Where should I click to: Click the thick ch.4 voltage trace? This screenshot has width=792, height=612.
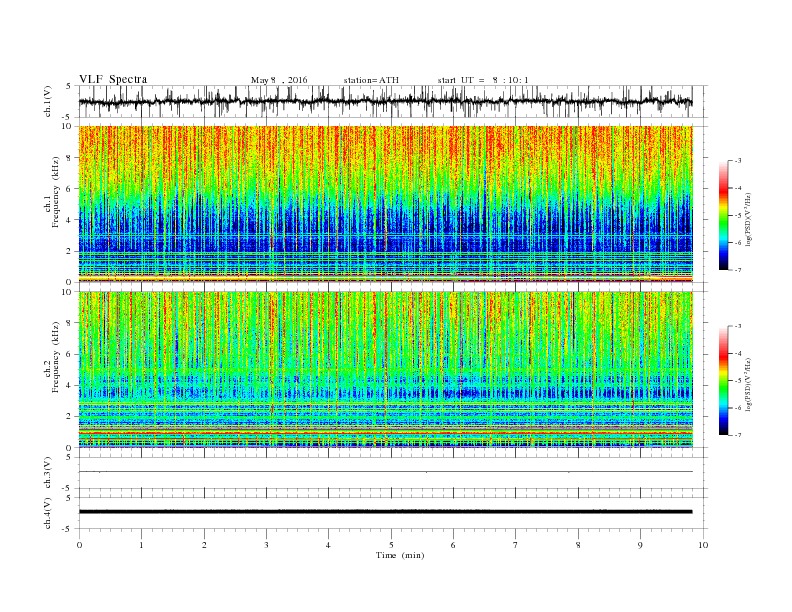coord(385,512)
